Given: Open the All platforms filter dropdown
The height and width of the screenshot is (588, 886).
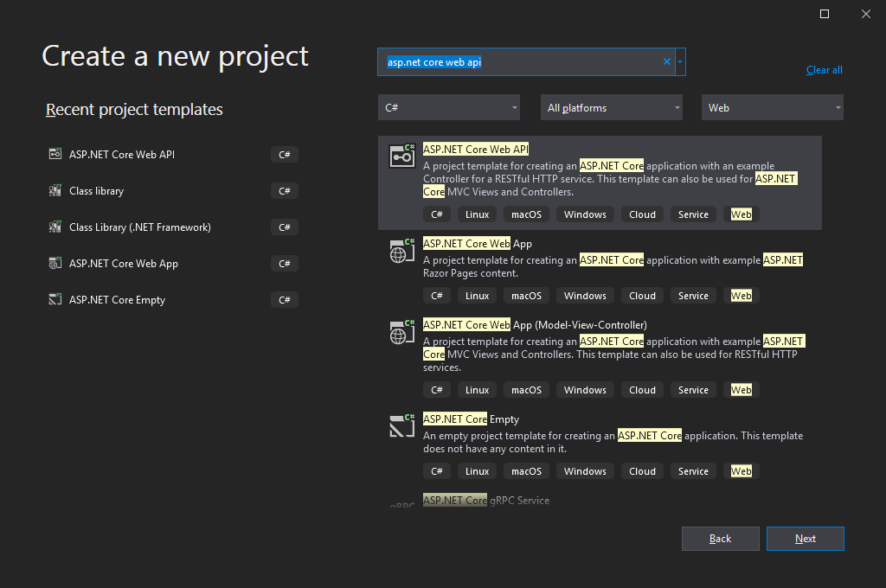Looking at the screenshot, I should click(x=612, y=107).
